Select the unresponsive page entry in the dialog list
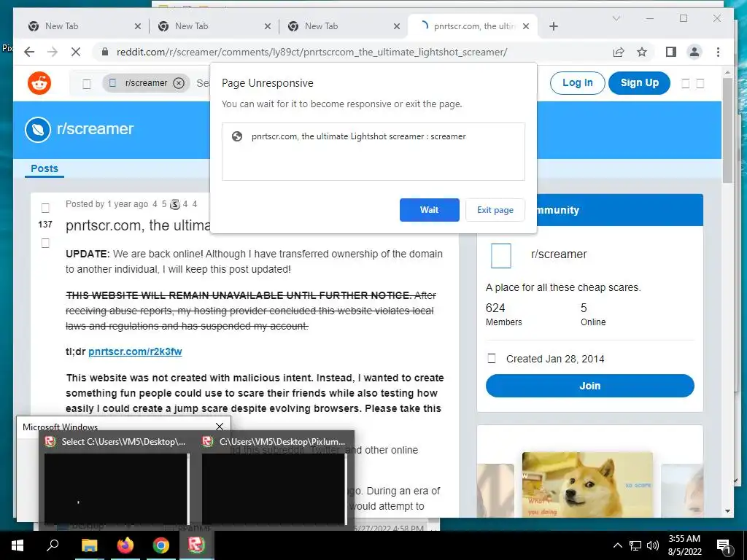The image size is (747, 560). (x=373, y=136)
